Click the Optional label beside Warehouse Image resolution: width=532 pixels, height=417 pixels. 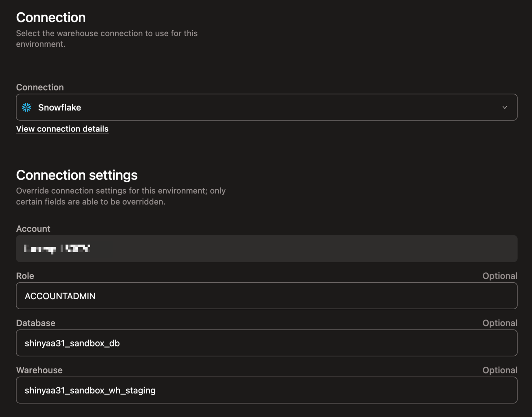[x=500, y=370]
